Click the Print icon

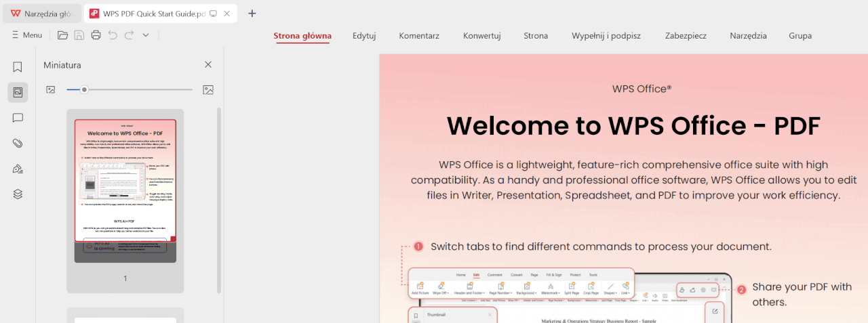pos(96,35)
